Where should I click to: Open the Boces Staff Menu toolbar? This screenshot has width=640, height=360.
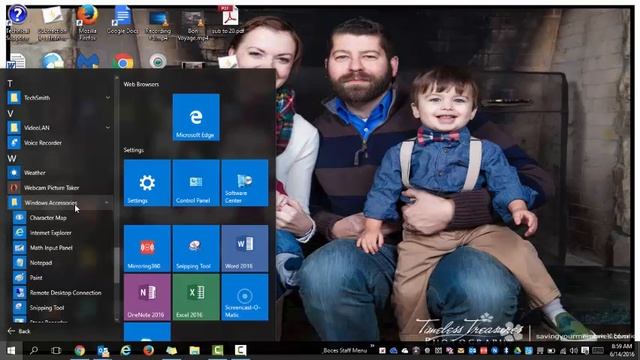tap(345, 350)
